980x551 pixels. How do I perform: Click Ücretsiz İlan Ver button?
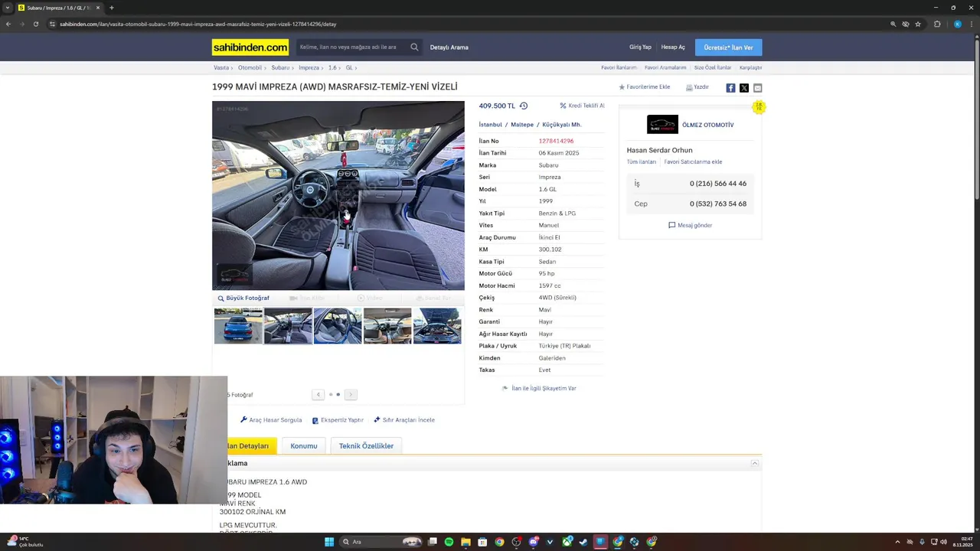coord(728,47)
